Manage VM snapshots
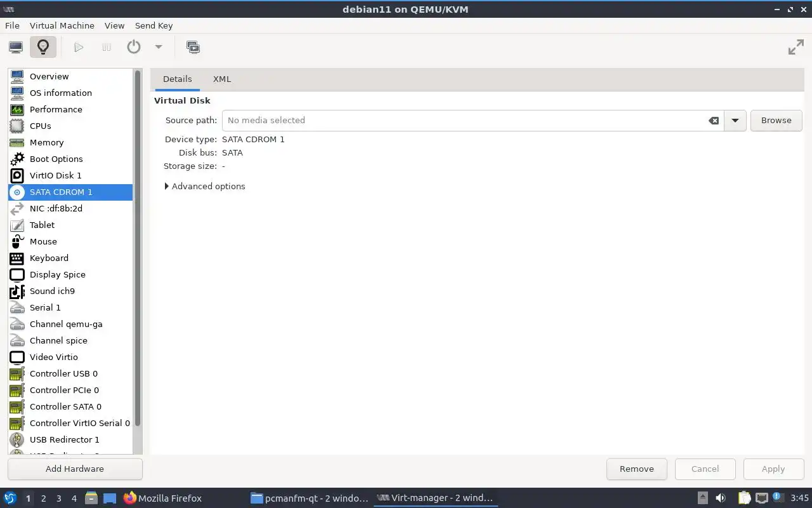 (193, 47)
